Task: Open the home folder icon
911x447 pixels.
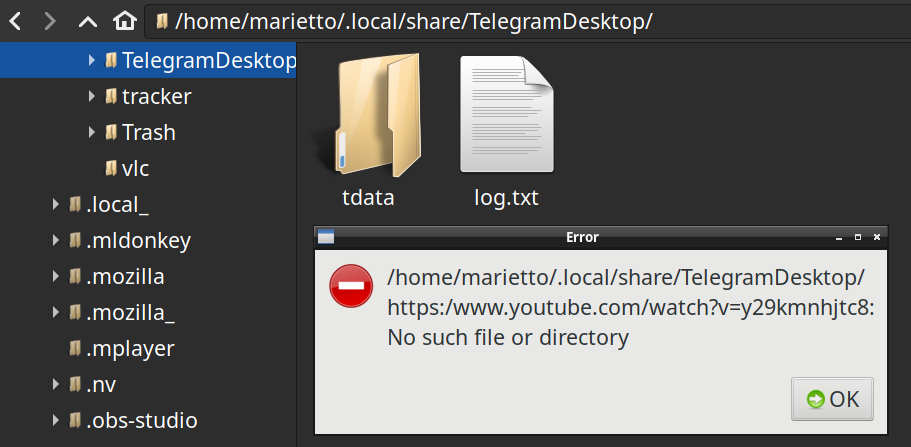Action: coord(124,22)
